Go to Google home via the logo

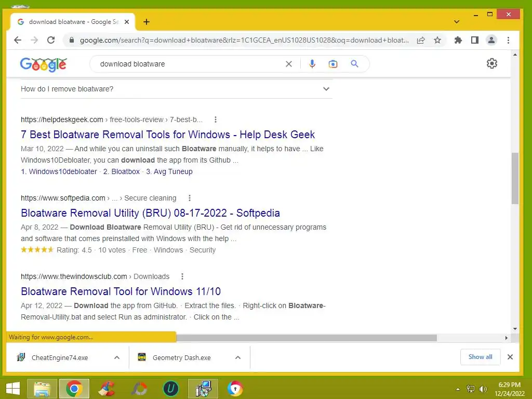tap(44, 64)
